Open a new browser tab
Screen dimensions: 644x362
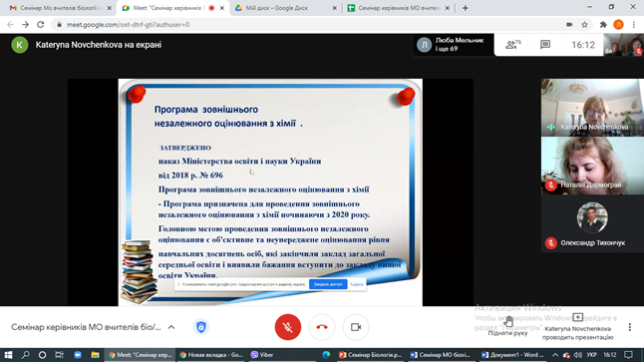click(x=465, y=8)
